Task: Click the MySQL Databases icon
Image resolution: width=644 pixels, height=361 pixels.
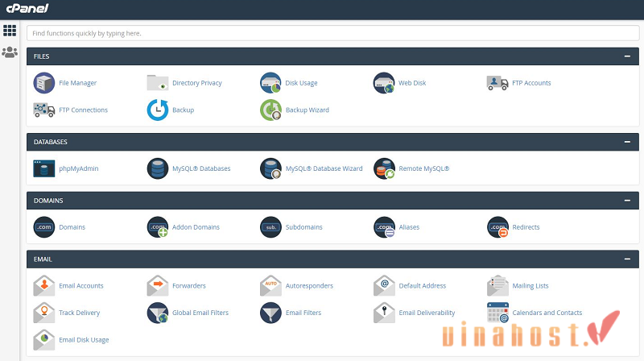Action: 158,168
